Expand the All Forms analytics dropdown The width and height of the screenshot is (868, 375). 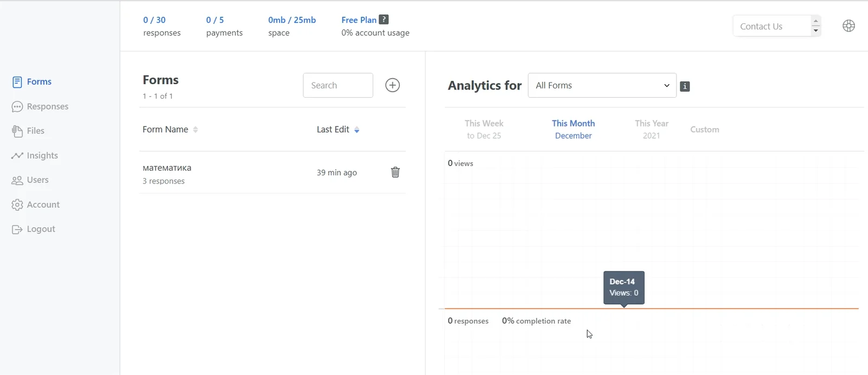pyautogui.click(x=602, y=85)
